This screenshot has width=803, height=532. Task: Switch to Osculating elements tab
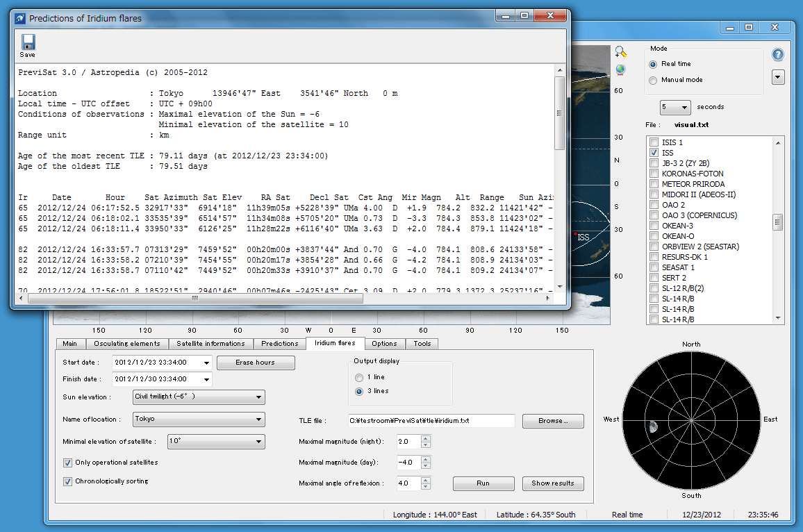coord(127,344)
